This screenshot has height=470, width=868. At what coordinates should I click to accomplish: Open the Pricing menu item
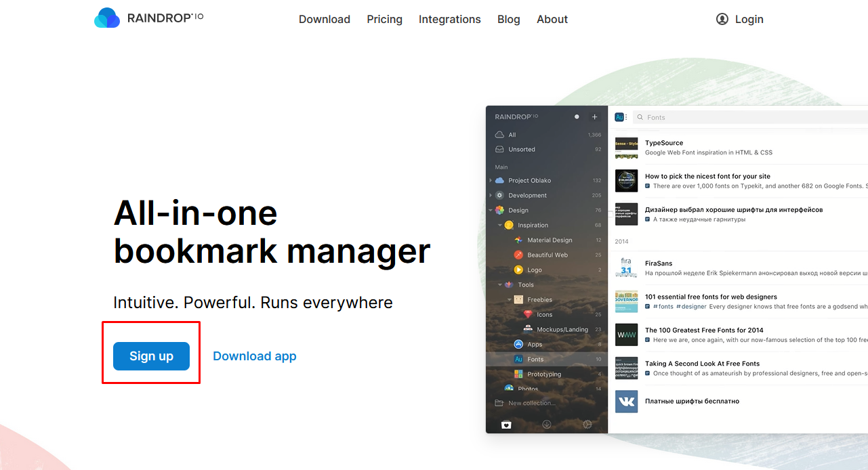(x=384, y=19)
